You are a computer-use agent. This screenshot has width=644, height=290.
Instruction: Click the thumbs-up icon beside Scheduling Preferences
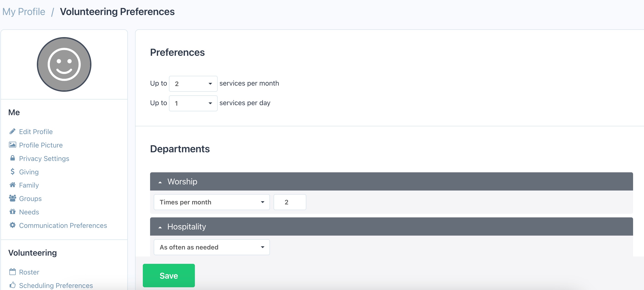[13, 285]
